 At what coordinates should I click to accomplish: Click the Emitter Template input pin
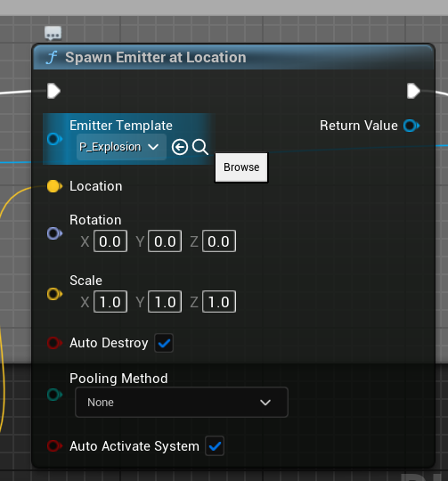54,139
